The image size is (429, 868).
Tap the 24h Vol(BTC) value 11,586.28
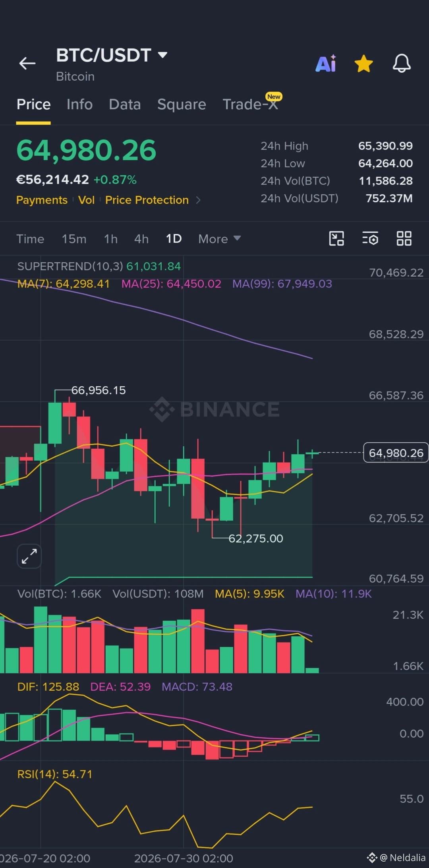coord(386,181)
